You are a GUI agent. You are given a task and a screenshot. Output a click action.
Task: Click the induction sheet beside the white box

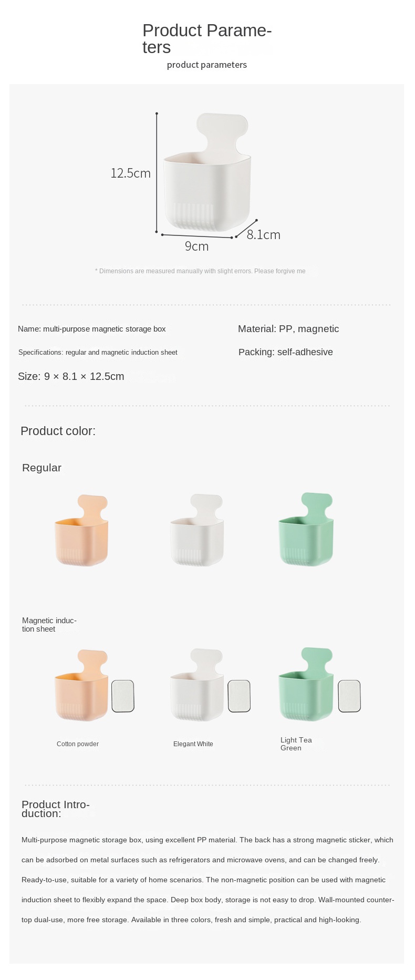coord(239,696)
